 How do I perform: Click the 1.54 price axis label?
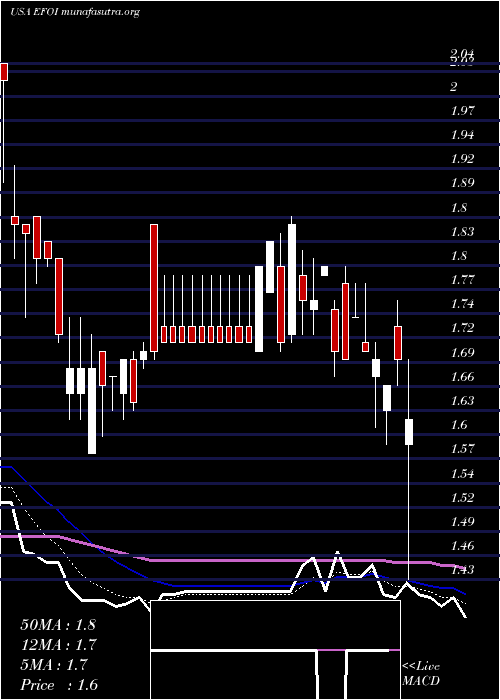[462, 474]
